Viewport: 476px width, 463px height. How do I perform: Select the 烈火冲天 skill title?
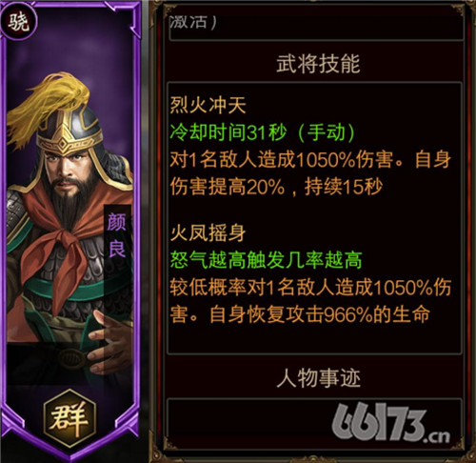pyautogui.click(x=208, y=105)
